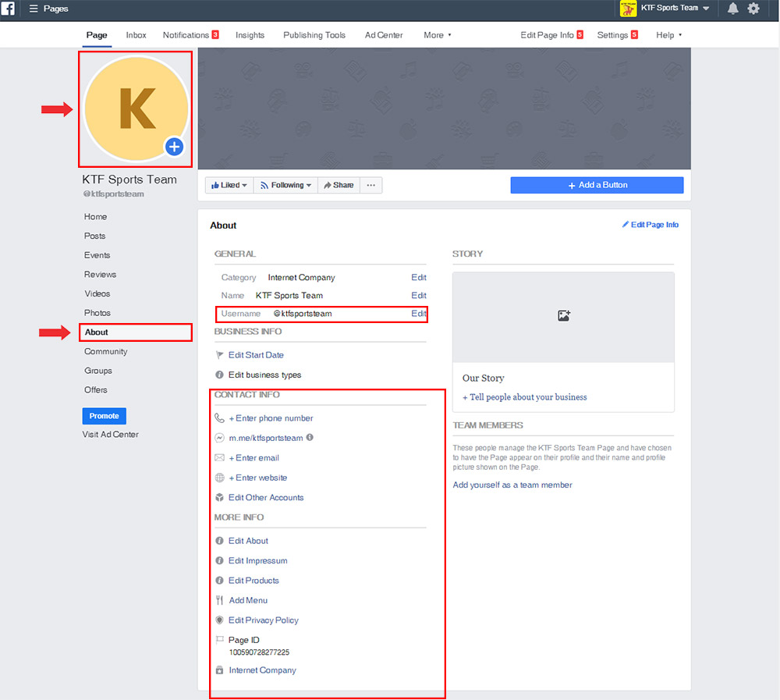Click the Enter website link

(x=257, y=478)
